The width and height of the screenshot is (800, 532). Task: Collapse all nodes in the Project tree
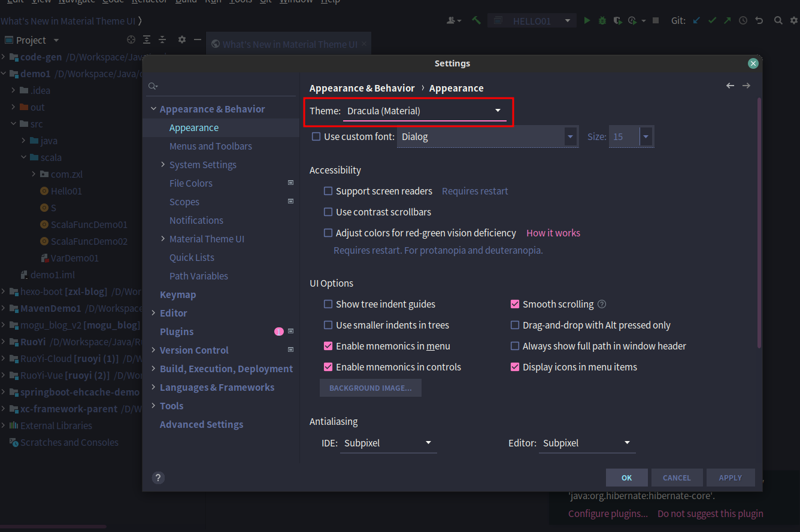click(162, 39)
